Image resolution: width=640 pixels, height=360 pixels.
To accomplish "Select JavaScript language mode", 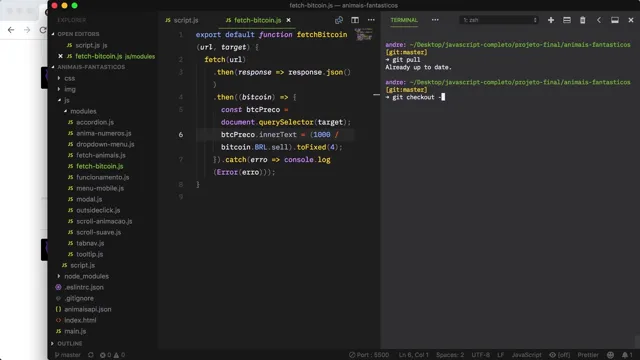I will click(x=527, y=355).
